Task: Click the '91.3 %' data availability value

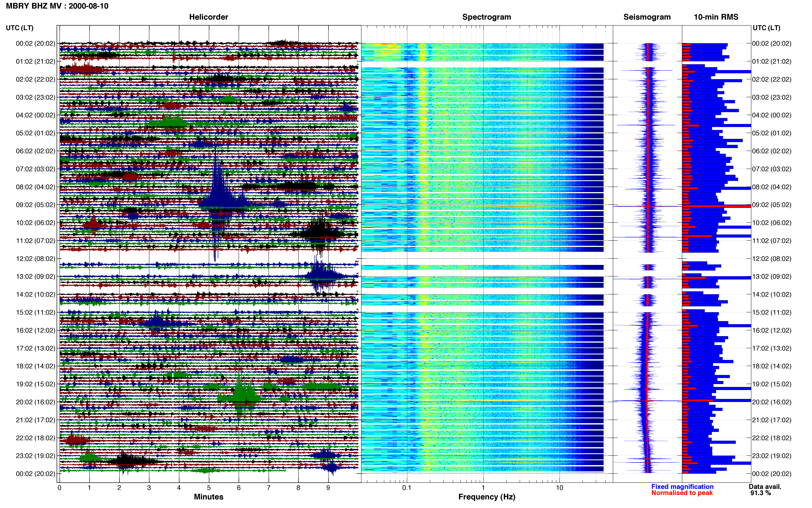Action: coord(761,493)
